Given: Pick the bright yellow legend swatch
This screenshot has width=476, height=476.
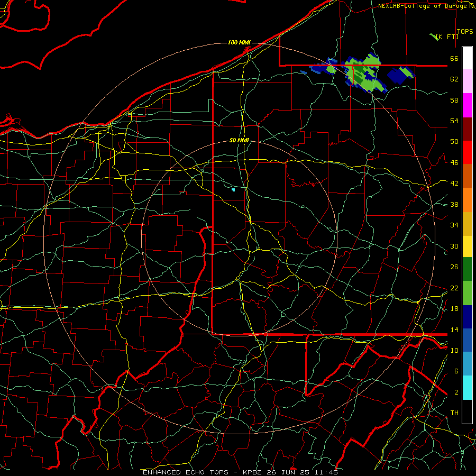Looking at the screenshot, I should tap(467, 246).
